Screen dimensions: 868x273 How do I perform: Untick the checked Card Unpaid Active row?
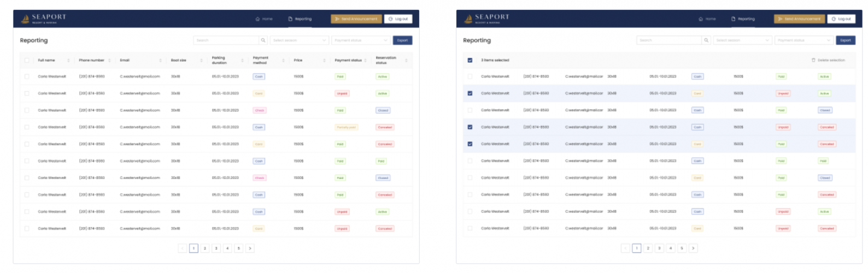point(470,93)
